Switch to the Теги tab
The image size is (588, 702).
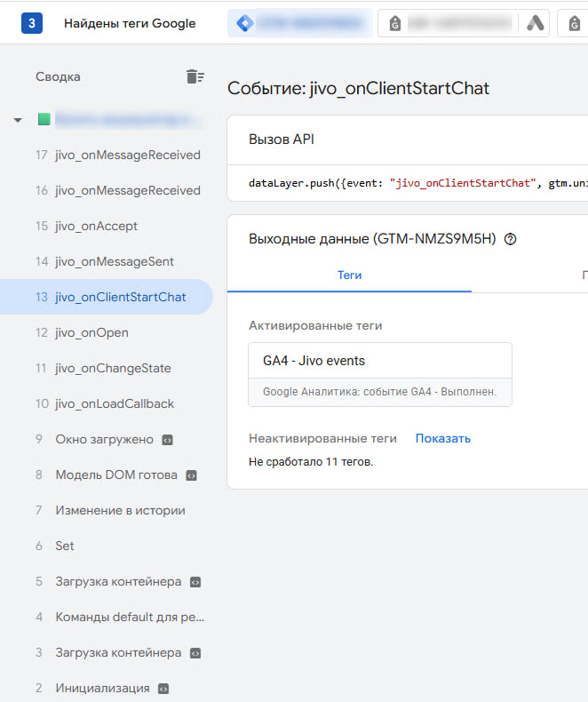[349, 275]
